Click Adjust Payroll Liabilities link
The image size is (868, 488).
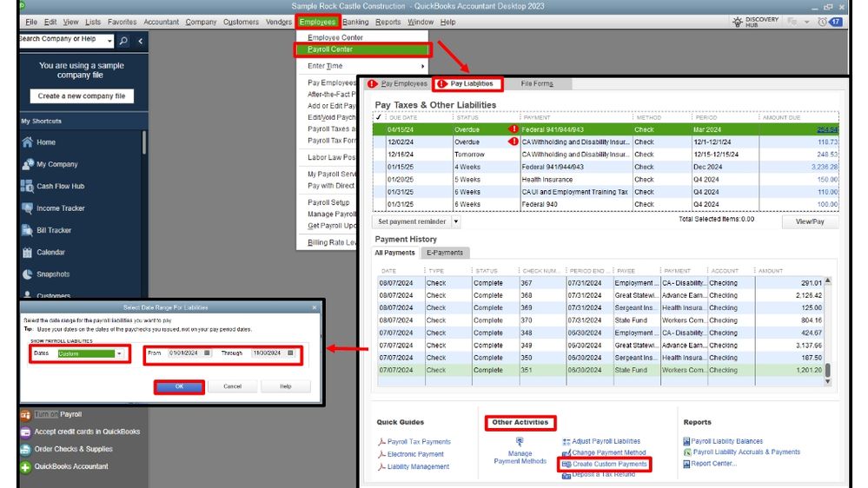(x=606, y=441)
